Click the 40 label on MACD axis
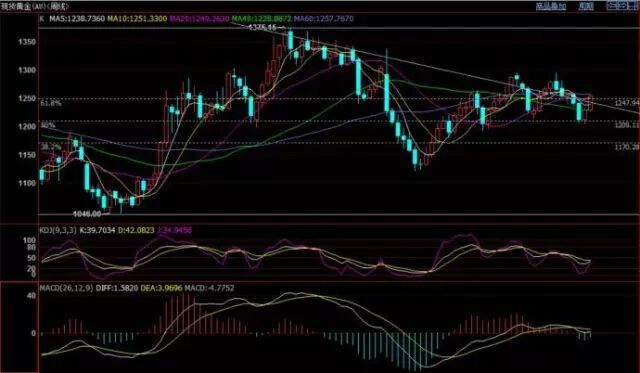The height and width of the screenshot is (373, 640). click(31, 295)
